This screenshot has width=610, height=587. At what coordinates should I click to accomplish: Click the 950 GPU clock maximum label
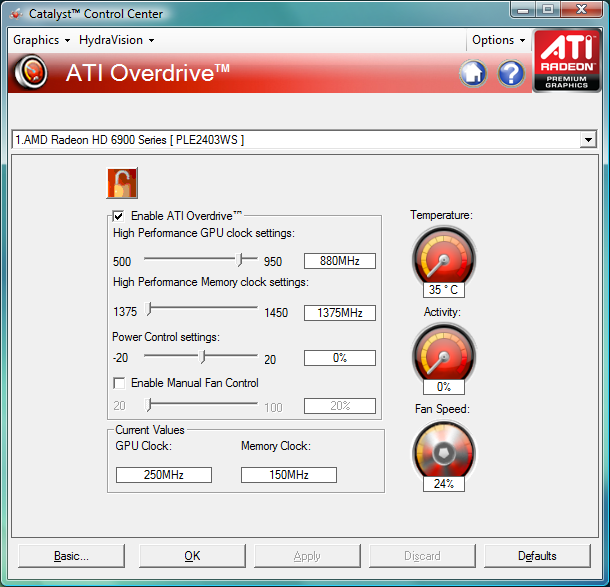pyautogui.click(x=273, y=262)
